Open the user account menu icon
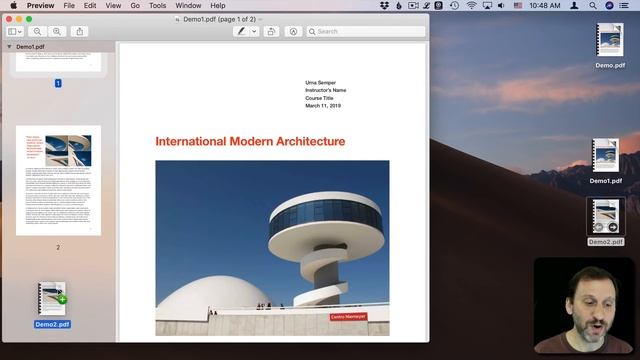Viewport: 640px width, 360px height. click(574, 5)
